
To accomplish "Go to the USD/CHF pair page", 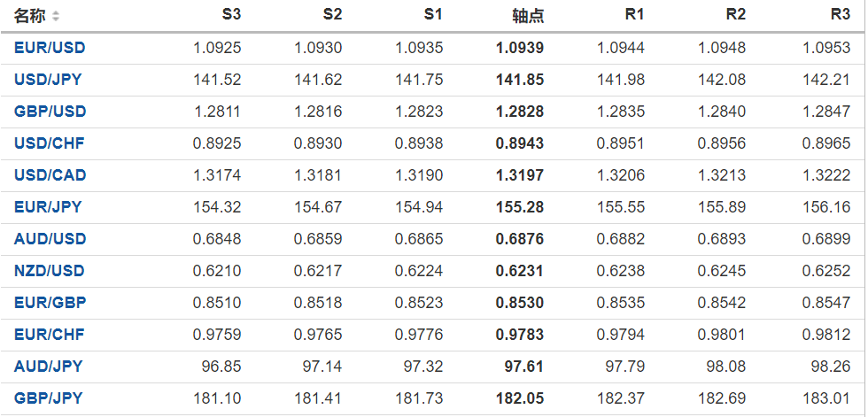I will (49, 143).
